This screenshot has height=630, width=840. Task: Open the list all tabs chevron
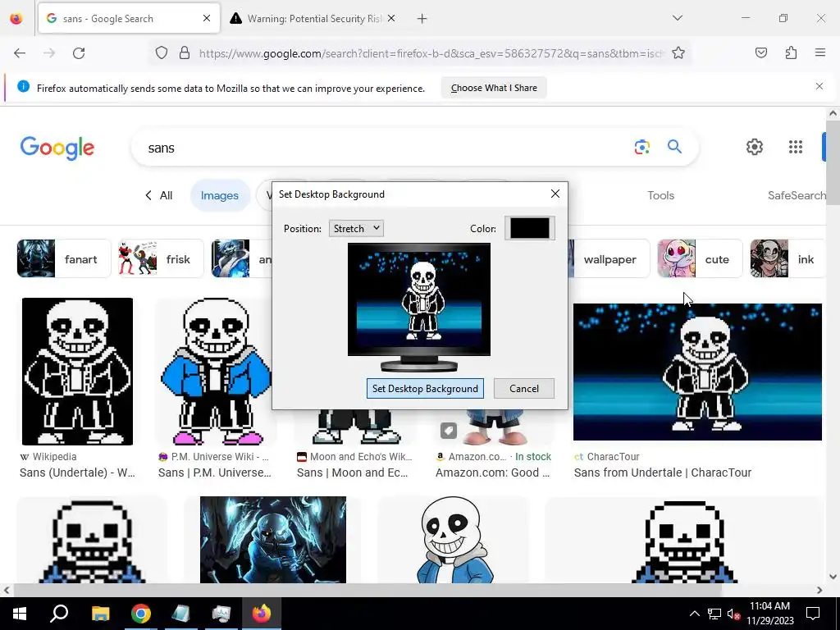click(677, 18)
